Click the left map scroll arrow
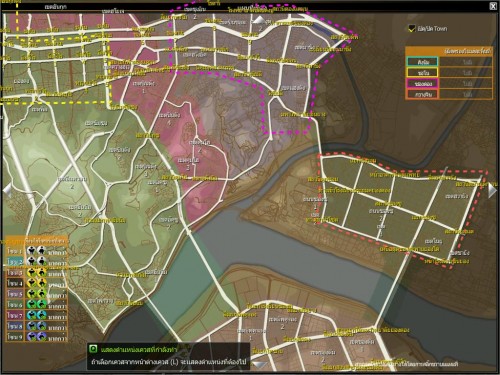Image resolution: width=500 pixels, height=375 pixels. 7,191
